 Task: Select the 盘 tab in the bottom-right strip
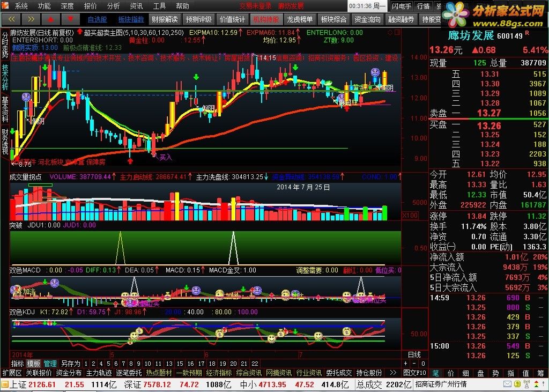(x=481, y=373)
